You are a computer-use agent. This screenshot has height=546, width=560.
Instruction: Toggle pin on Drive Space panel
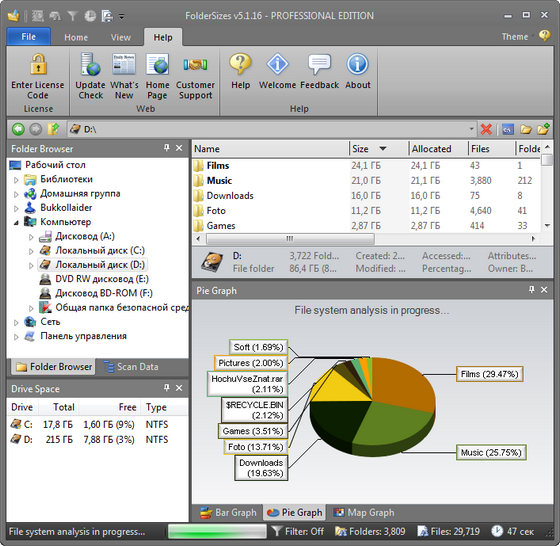point(167,388)
